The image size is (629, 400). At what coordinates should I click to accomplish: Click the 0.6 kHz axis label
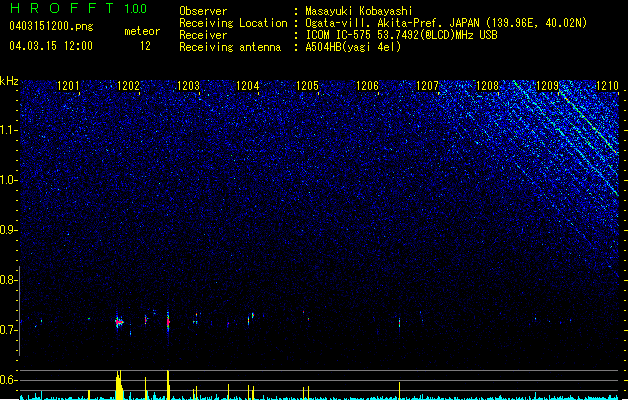pyautogui.click(x=9, y=380)
